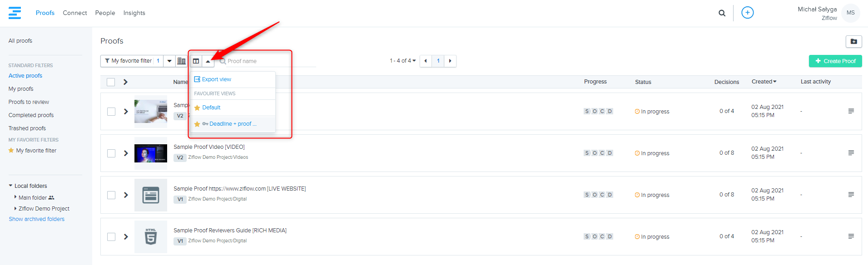
Task: Click the Ziflow logo icon
Action: click(x=15, y=13)
